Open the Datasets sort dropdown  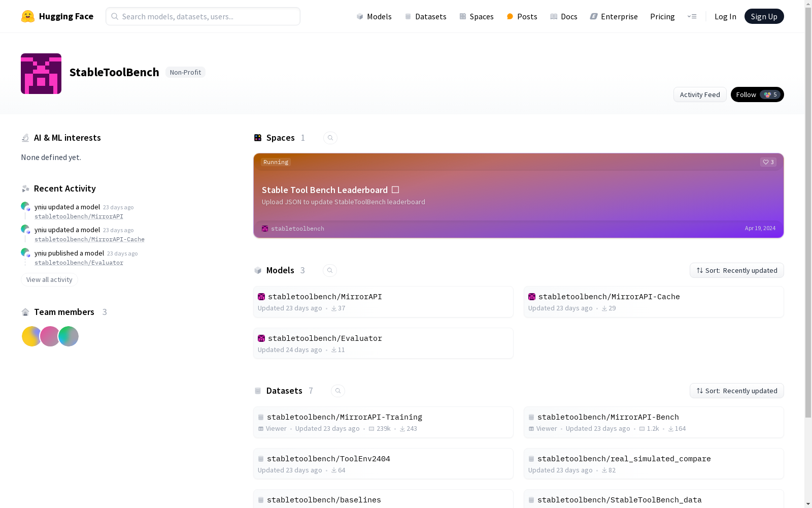(737, 391)
